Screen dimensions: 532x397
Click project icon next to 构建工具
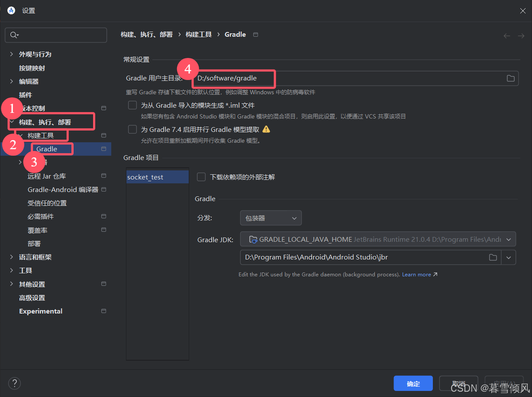pyautogui.click(x=103, y=135)
